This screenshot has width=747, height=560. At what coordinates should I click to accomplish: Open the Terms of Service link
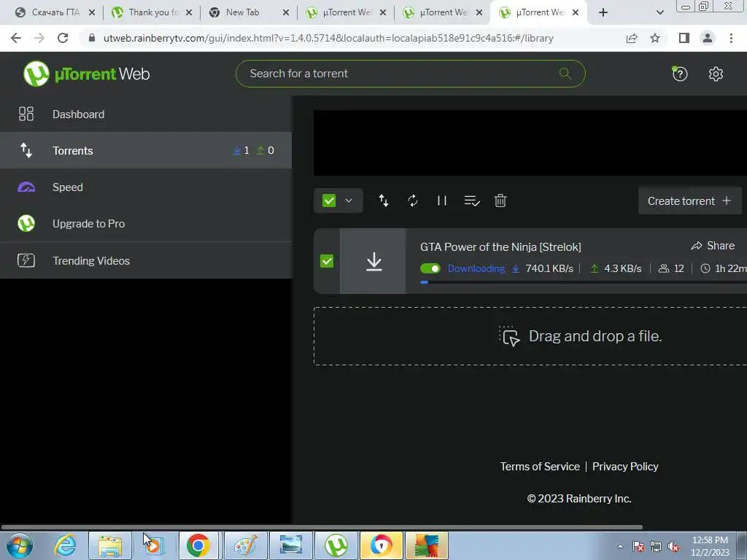point(540,466)
